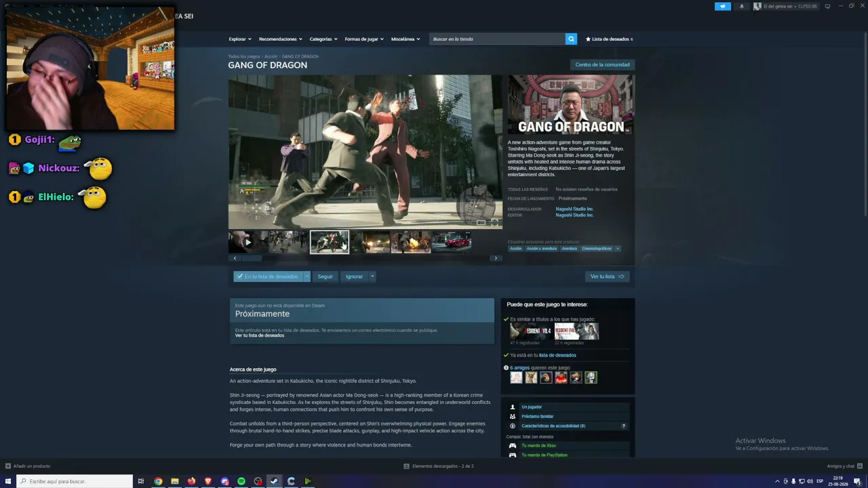This screenshot has height=488, width=868.
Task: Open the Formas de jugar menu
Action: pyautogui.click(x=364, y=39)
